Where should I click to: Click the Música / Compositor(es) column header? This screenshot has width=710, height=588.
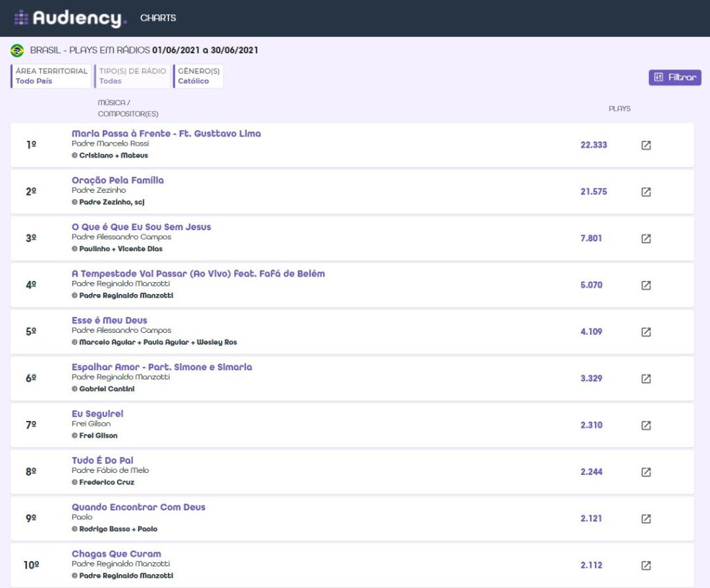(x=128, y=108)
